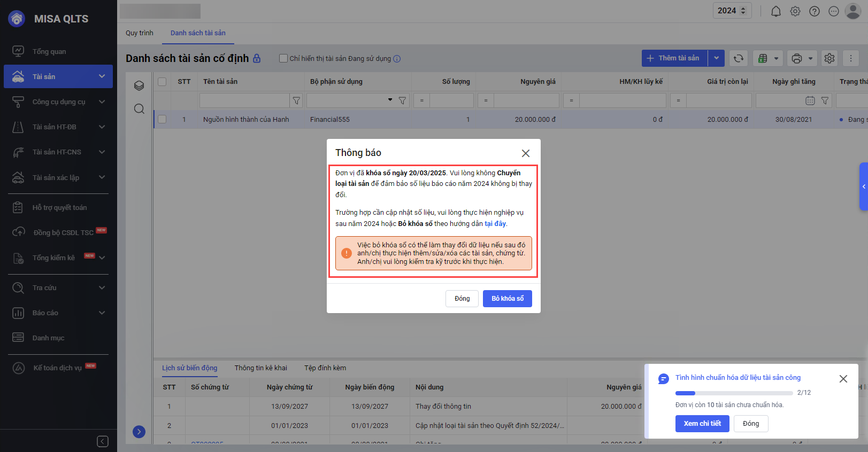Screen dimensions: 868x452
Task: Click the print icon in toolbar
Action: point(797,58)
